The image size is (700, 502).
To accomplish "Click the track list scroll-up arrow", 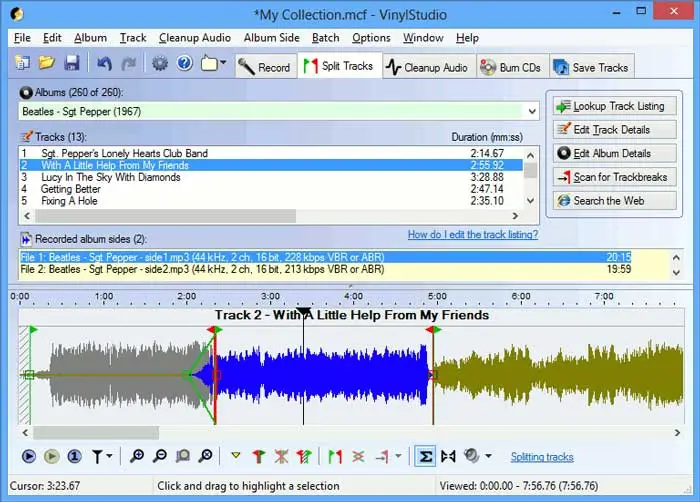I will coord(530,155).
